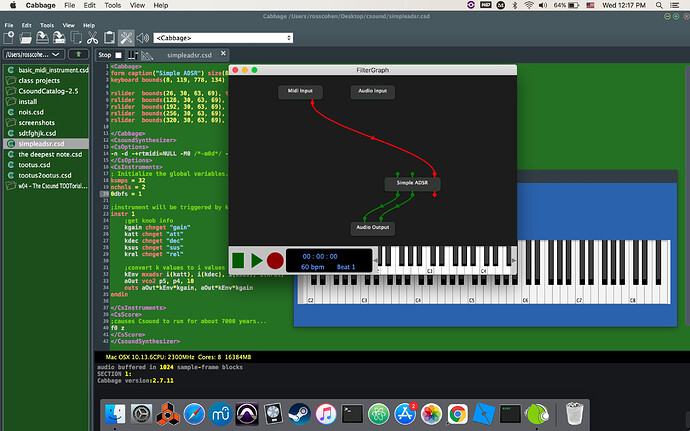Select the Audio Input node in FilterGraph
The image size is (690, 431).
[372, 92]
